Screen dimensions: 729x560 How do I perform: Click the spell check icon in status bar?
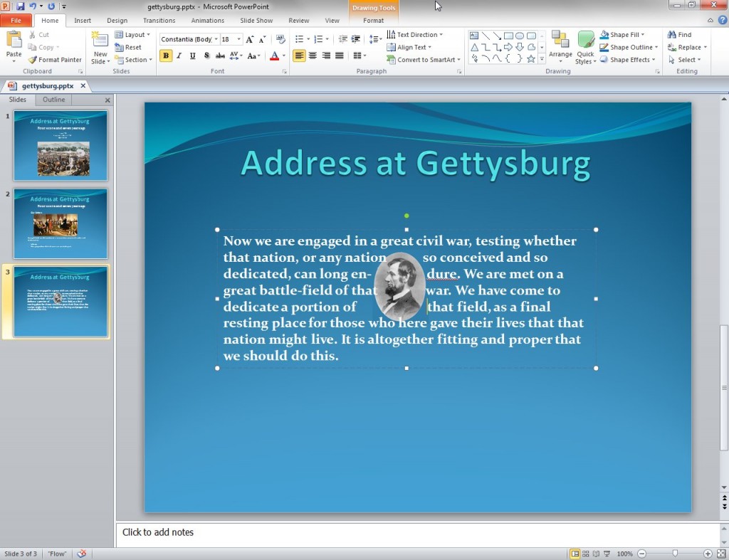(82, 554)
